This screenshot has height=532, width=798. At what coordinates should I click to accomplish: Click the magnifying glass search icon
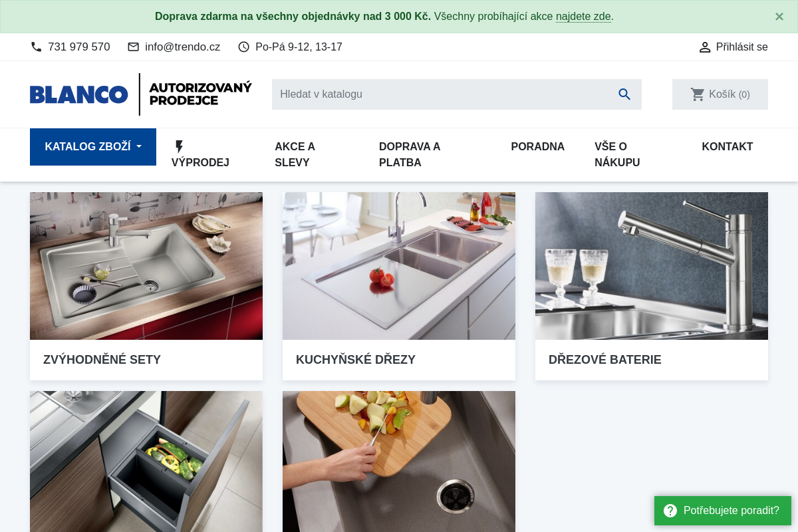(x=624, y=94)
